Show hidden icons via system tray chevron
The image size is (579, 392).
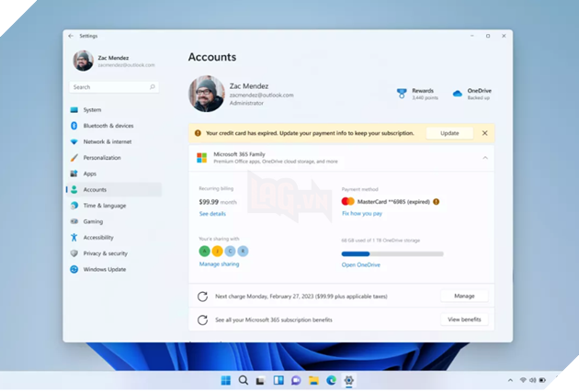(x=510, y=380)
